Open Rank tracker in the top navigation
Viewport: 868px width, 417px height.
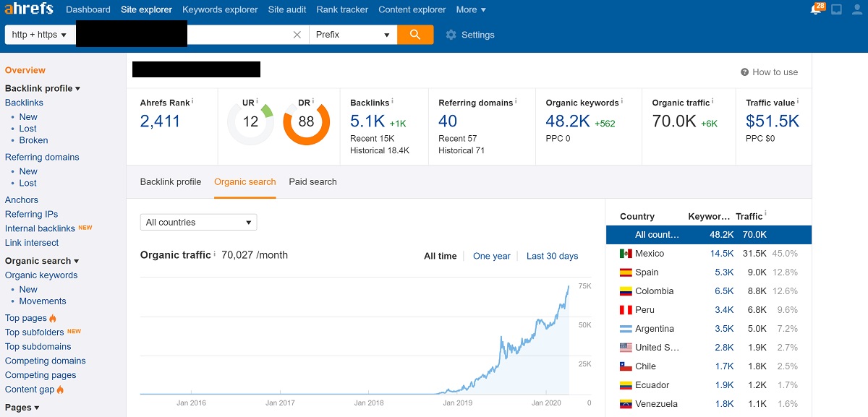342,10
